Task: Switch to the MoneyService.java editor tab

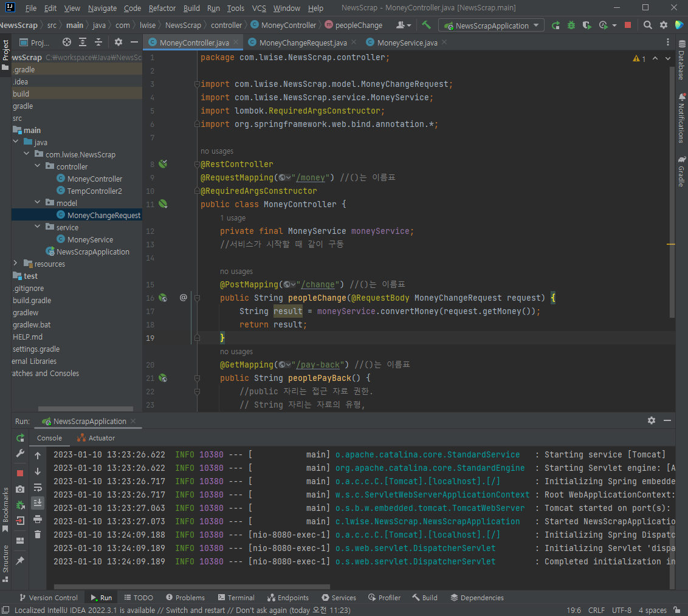Action: tap(407, 43)
